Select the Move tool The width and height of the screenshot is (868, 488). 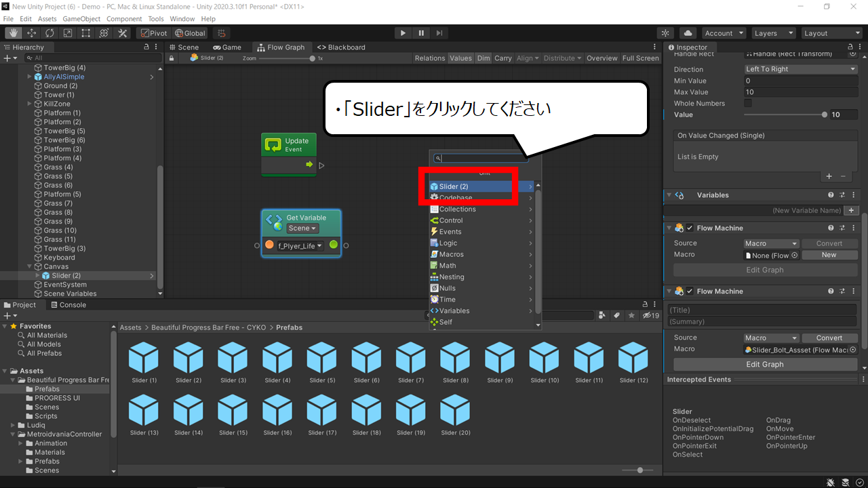pyautogui.click(x=32, y=33)
